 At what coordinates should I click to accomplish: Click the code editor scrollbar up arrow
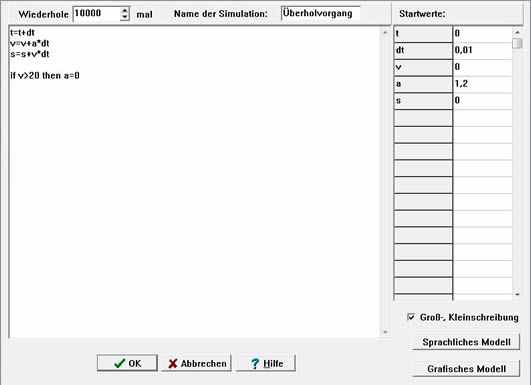tap(385, 33)
